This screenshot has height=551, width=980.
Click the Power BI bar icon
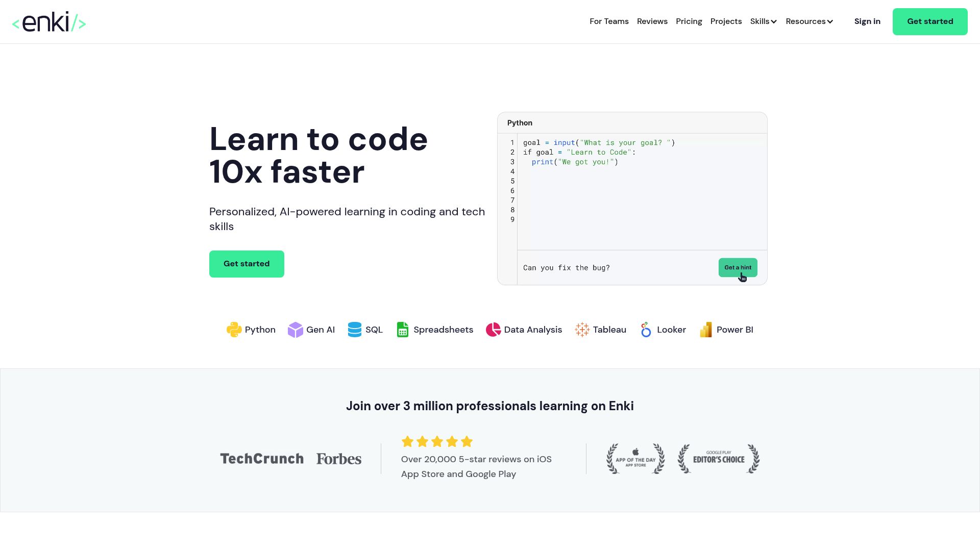[705, 330]
